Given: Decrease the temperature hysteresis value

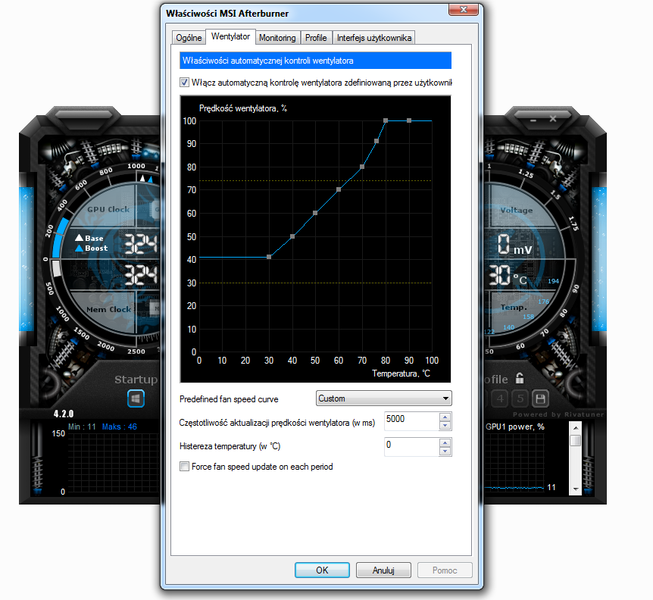Looking at the screenshot, I should coord(445,449).
